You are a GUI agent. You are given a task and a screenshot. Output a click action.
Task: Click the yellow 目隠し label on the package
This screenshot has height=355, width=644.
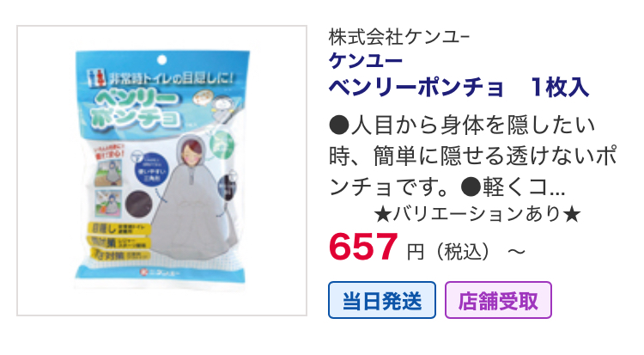tap(118, 229)
